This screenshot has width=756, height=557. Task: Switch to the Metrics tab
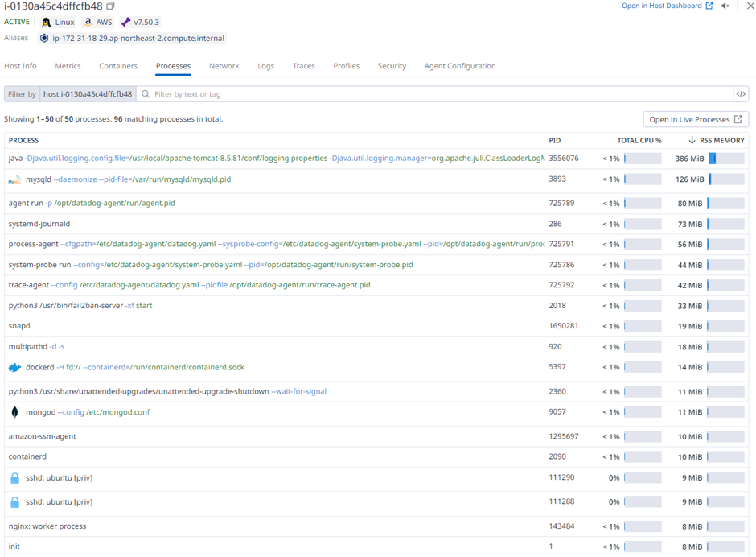pyautogui.click(x=68, y=66)
